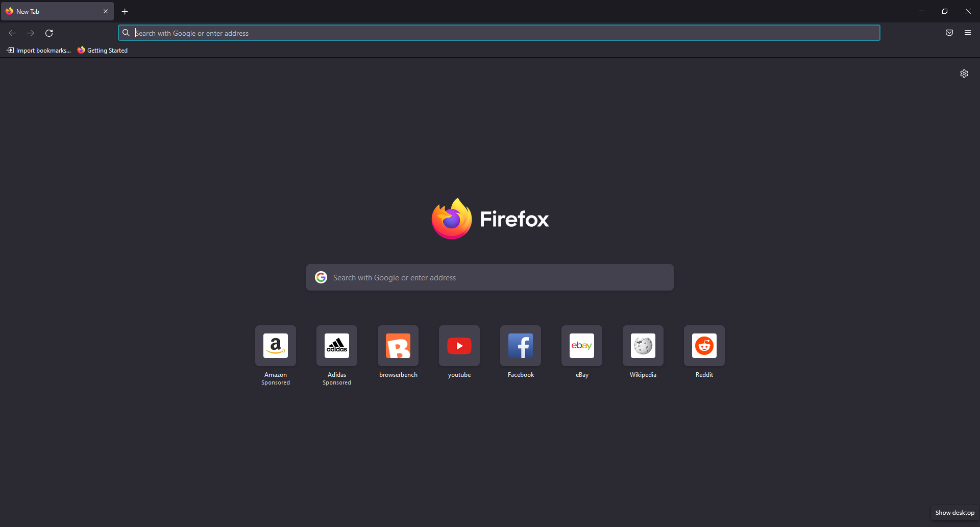Focus the center Google search field
The image size is (980, 527).
pyautogui.click(x=490, y=277)
